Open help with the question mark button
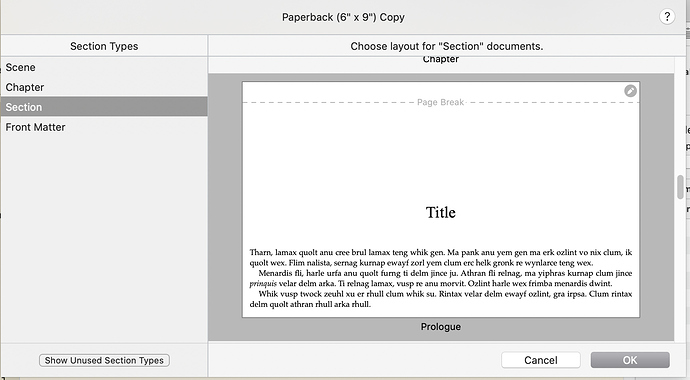This screenshot has width=690, height=380. [x=667, y=17]
